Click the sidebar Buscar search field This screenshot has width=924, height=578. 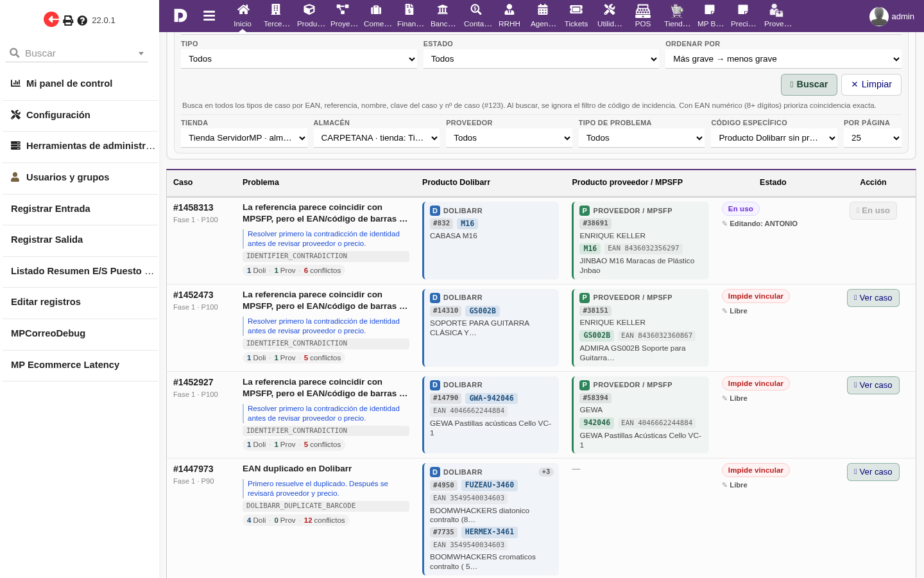77,53
